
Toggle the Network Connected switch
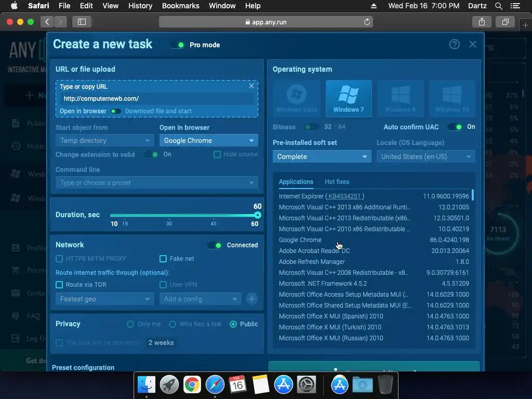coord(215,245)
